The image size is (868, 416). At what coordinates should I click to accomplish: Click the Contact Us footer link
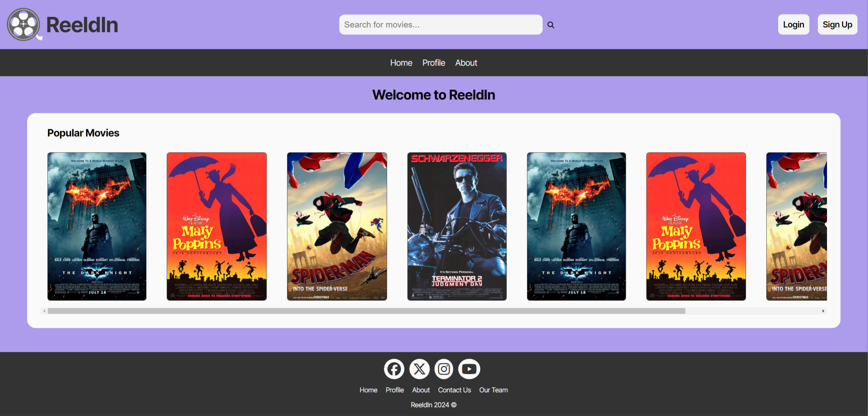tap(454, 390)
